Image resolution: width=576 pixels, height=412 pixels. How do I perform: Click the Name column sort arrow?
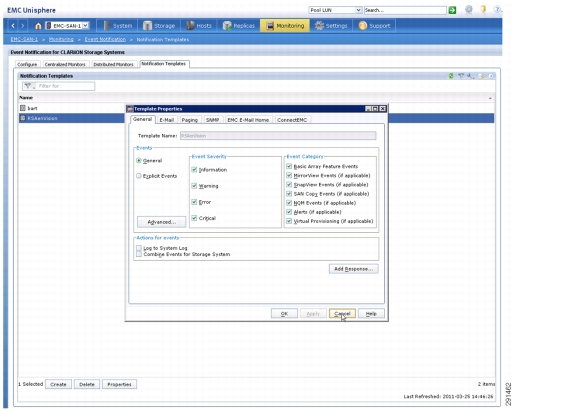[x=490, y=98]
